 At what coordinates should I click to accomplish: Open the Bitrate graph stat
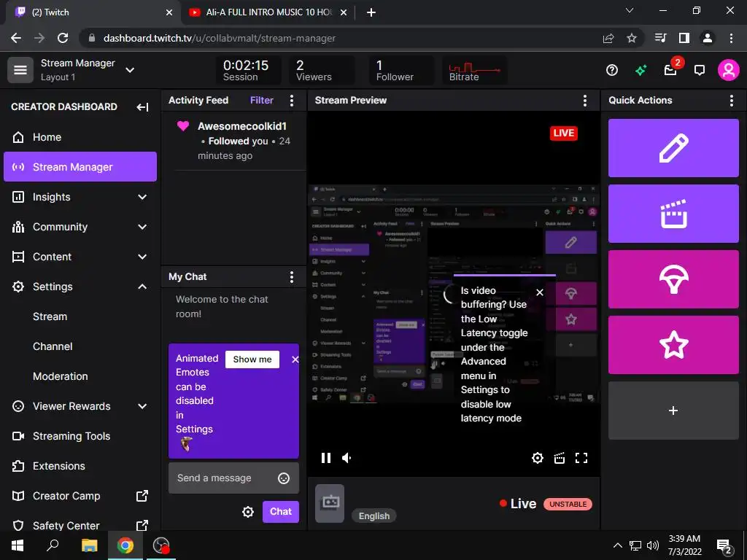click(474, 70)
